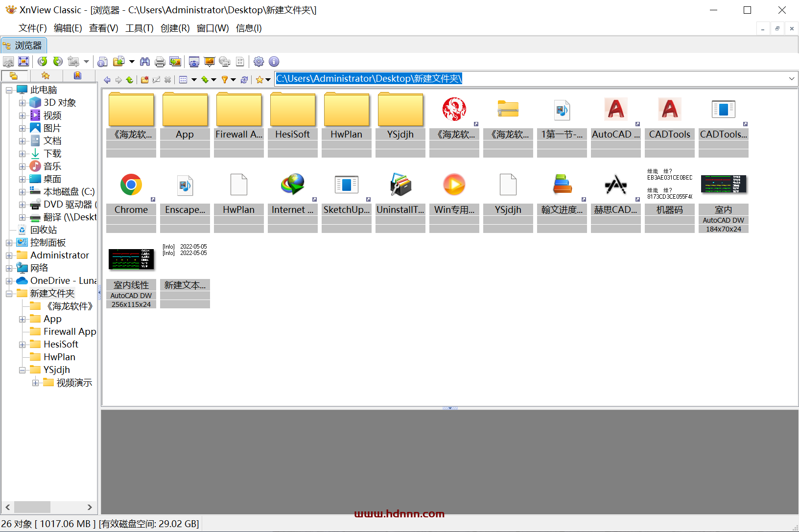Select OneDrive entry in folder tree
799x532 pixels.
63,281
